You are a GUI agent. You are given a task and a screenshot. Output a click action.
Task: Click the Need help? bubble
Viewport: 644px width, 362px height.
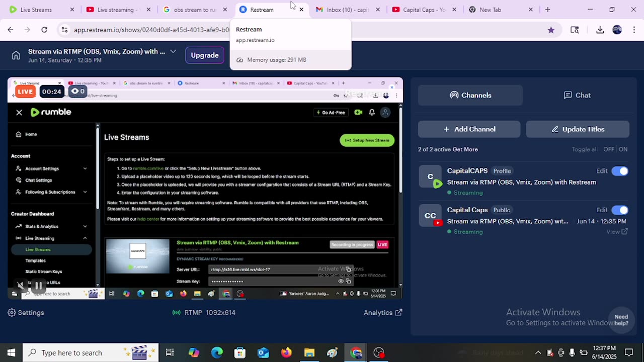[621, 320]
